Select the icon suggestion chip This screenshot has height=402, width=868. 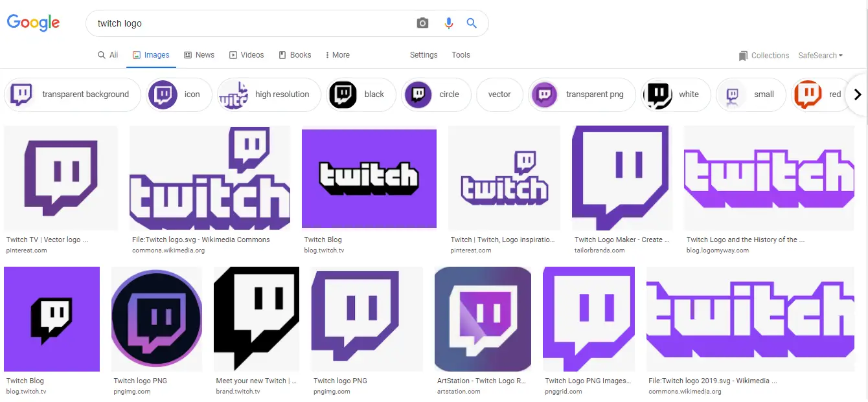[177, 95]
